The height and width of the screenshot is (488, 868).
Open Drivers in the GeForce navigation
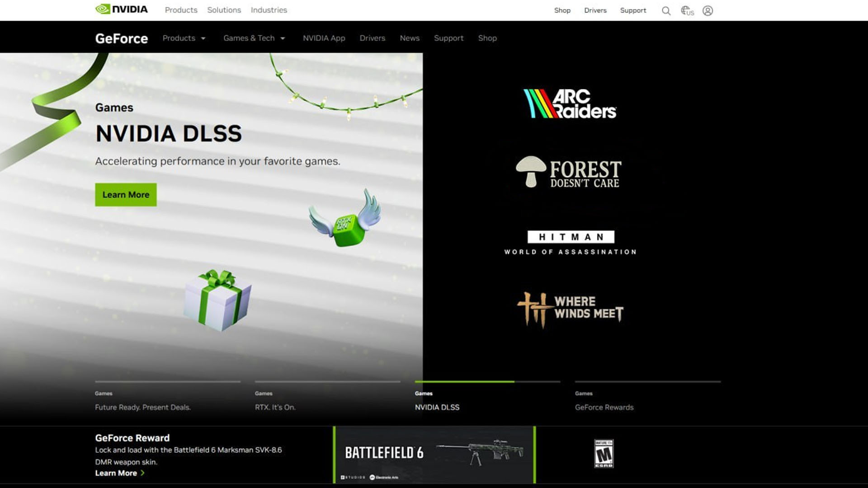tap(372, 38)
